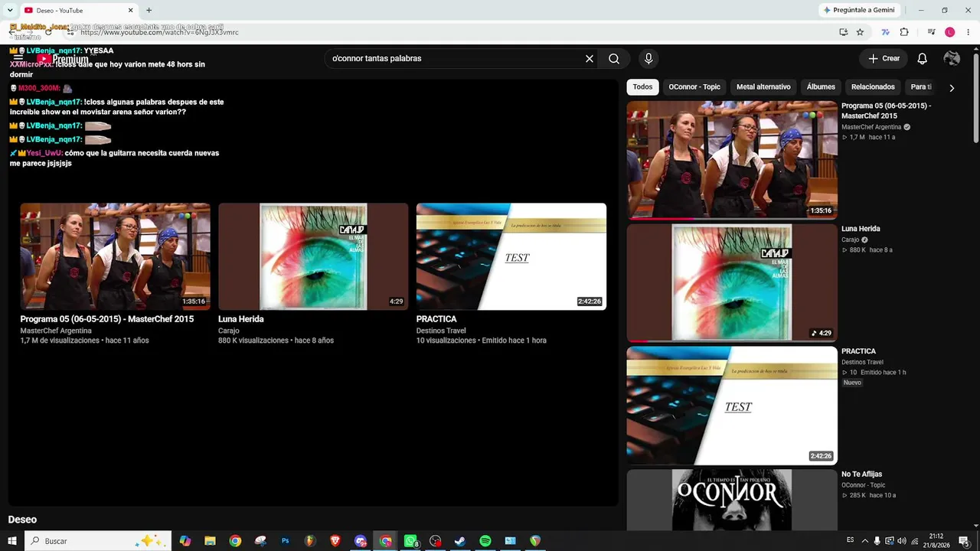Click endscreen channel Destinos Travel
The height and width of the screenshot is (551, 980).
click(x=441, y=331)
